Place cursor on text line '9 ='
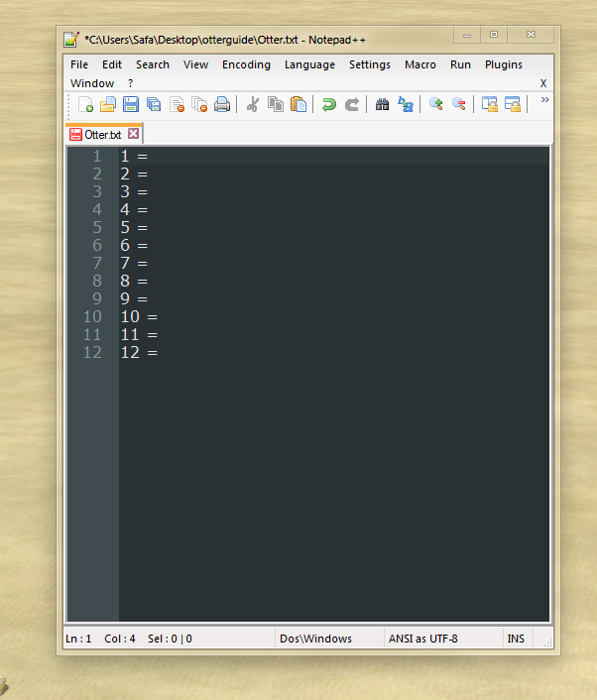 click(134, 298)
